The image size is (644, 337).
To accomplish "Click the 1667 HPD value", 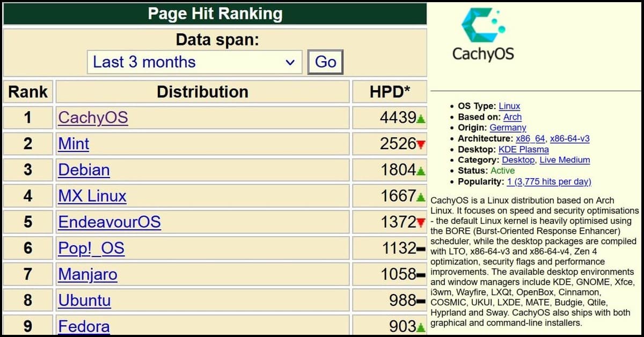I will [x=398, y=196].
